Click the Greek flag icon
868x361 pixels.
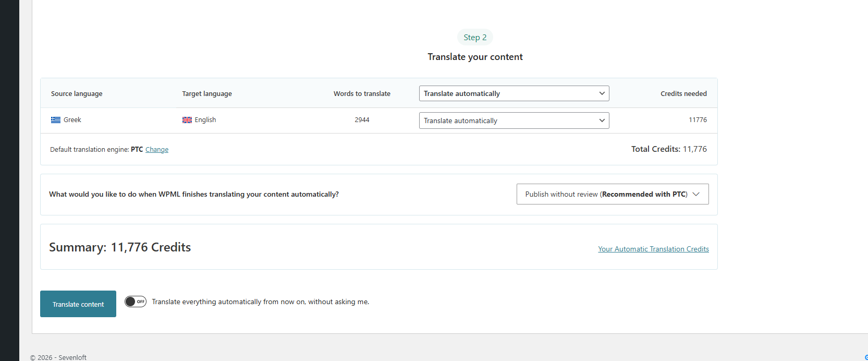[56, 120]
